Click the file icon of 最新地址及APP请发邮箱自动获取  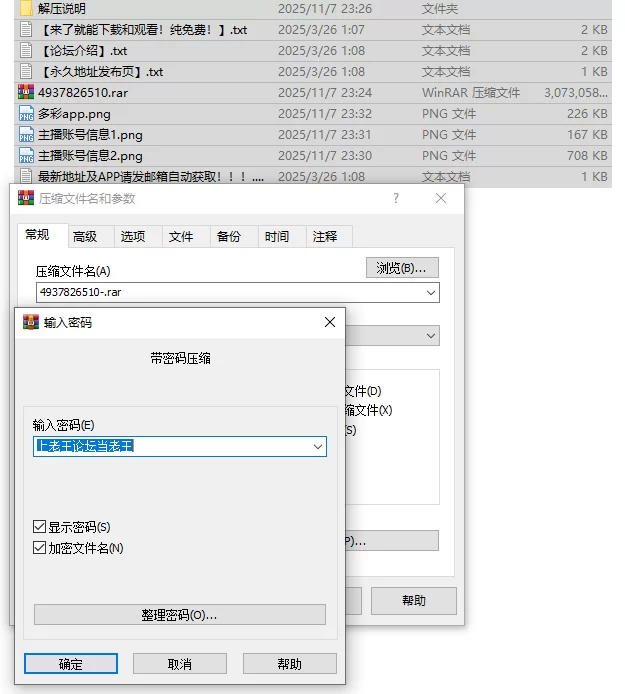26,176
